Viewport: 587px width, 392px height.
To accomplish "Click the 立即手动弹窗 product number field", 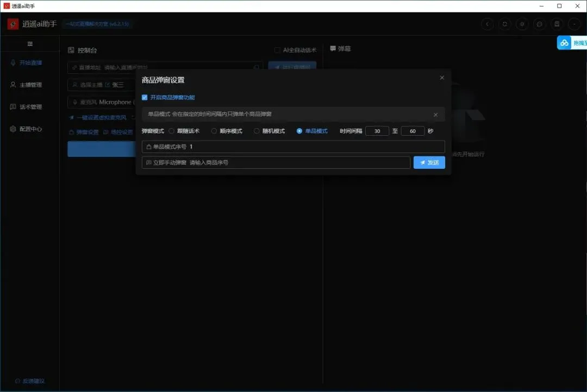I will tap(276, 162).
